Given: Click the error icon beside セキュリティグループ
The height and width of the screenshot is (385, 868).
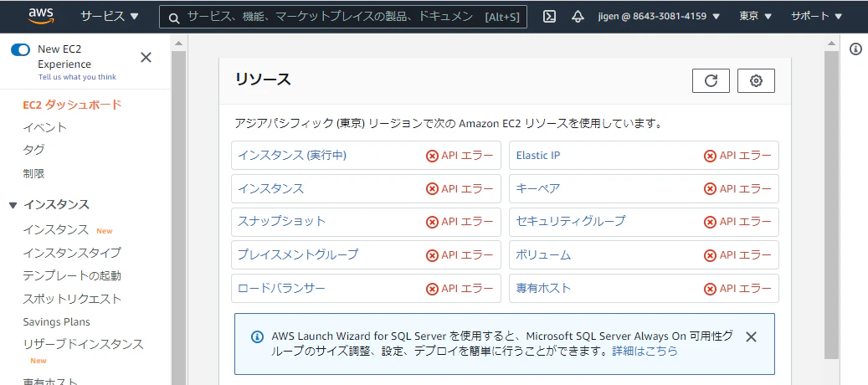Looking at the screenshot, I should coord(710,222).
